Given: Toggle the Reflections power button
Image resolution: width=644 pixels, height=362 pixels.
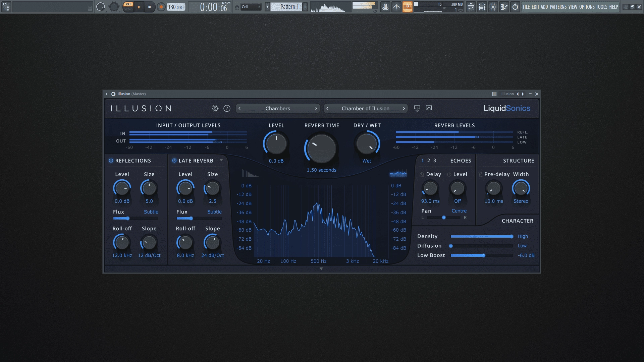Looking at the screenshot, I should point(111,161).
